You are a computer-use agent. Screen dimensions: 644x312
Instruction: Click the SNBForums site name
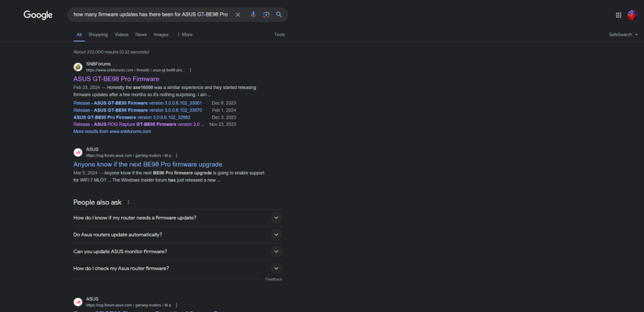pyautogui.click(x=98, y=64)
